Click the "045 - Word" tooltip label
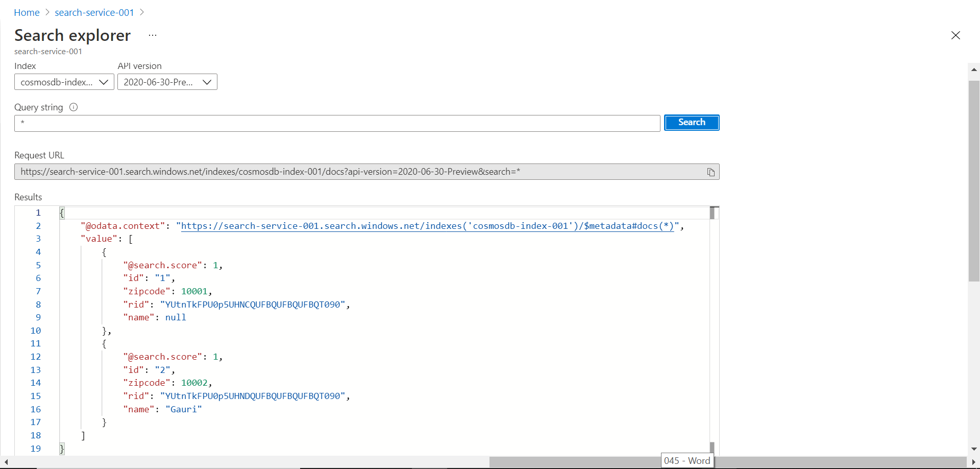This screenshot has width=980, height=469. coord(687,461)
